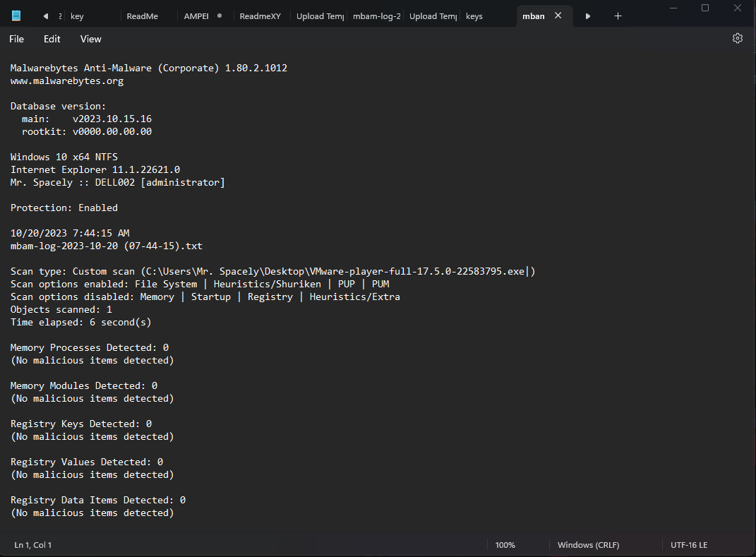Click the Internet Explorer 11.1.22621.0 line
Viewport: 756px width, 557px height.
[x=95, y=169]
